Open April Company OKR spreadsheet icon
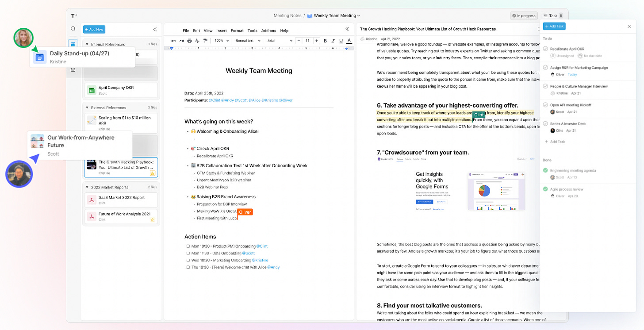 [x=92, y=90]
